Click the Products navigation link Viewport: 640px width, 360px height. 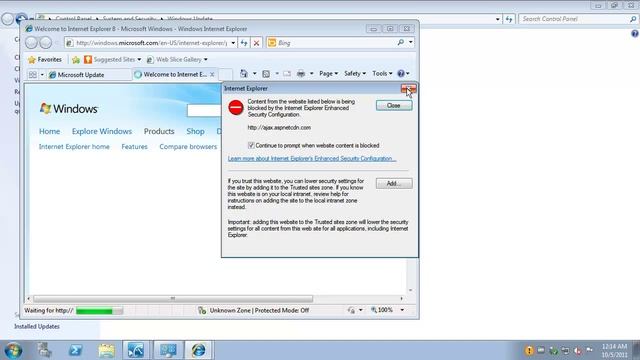coord(159,131)
